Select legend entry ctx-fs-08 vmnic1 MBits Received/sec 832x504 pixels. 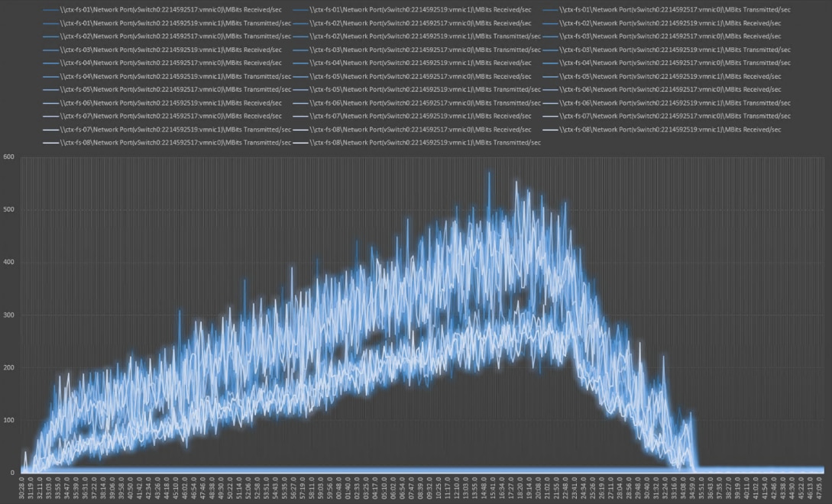coord(662,130)
